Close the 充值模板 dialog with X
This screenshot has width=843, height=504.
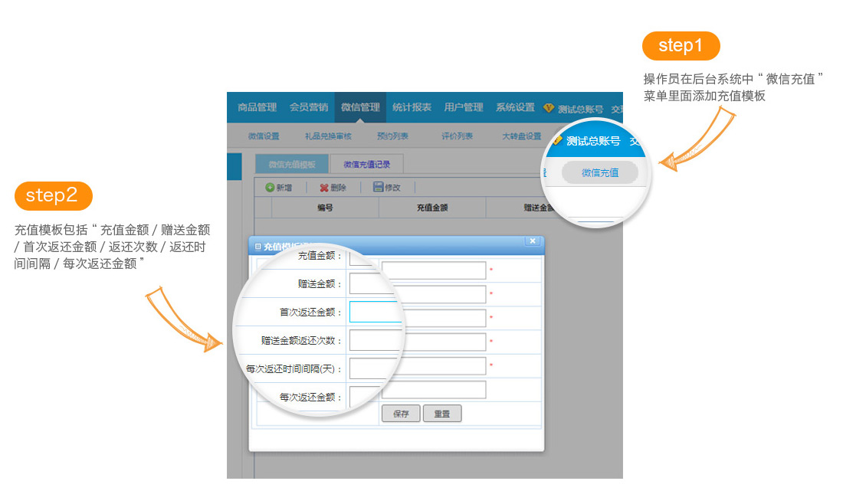coord(532,241)
